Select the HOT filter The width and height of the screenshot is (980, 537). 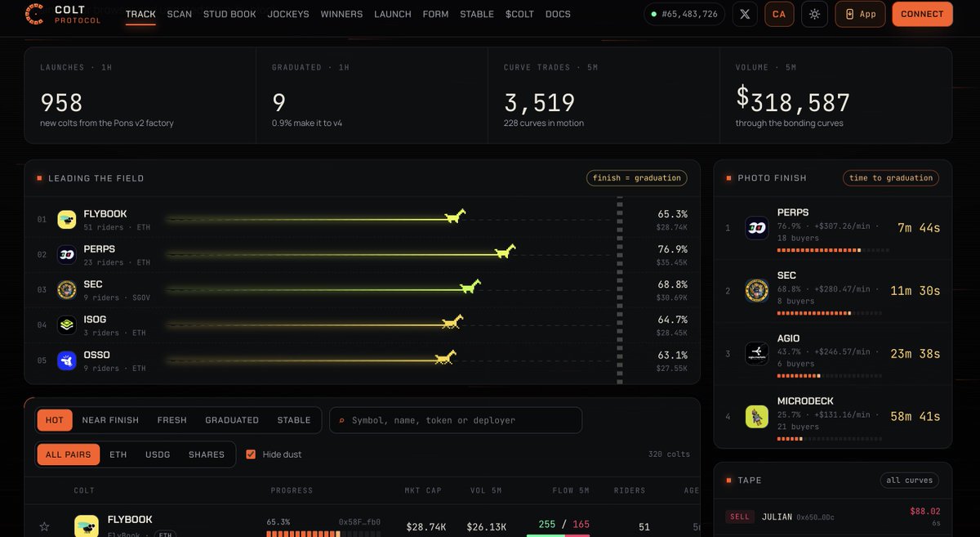pos(55,420)
